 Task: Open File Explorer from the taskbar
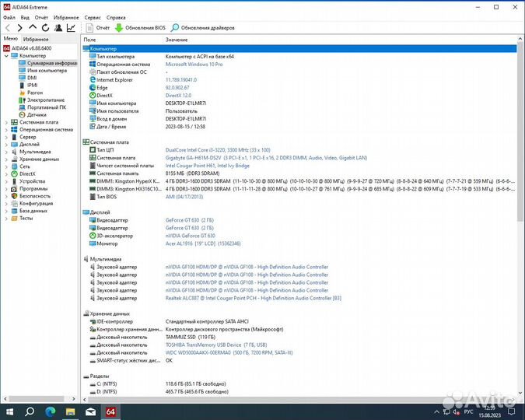click(x=70, y=411)
